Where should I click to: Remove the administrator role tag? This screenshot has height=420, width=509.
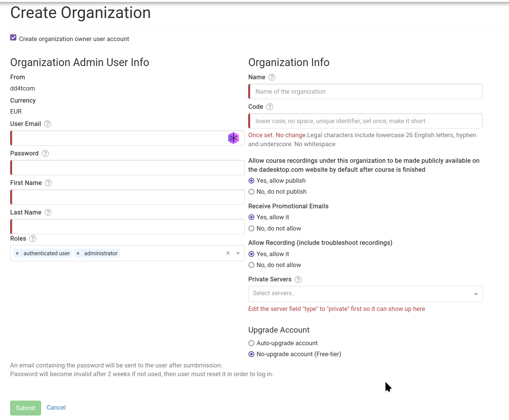78,253
